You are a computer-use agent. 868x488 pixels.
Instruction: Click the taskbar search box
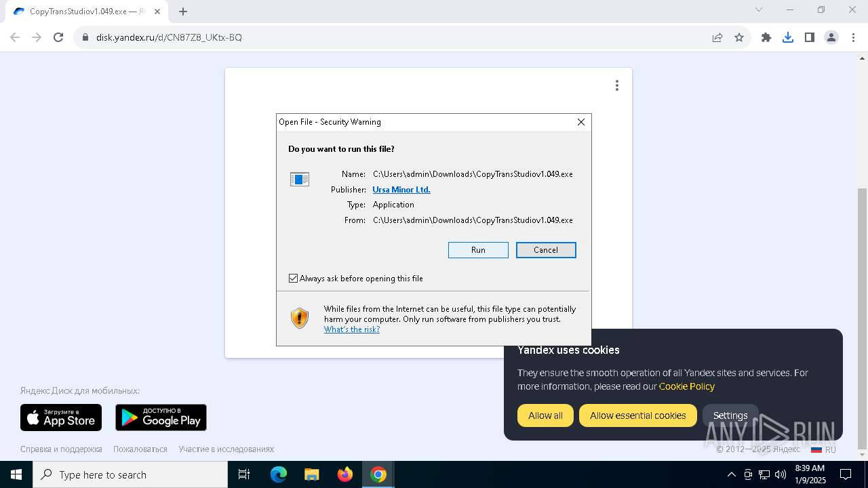(x=130, y=474)
